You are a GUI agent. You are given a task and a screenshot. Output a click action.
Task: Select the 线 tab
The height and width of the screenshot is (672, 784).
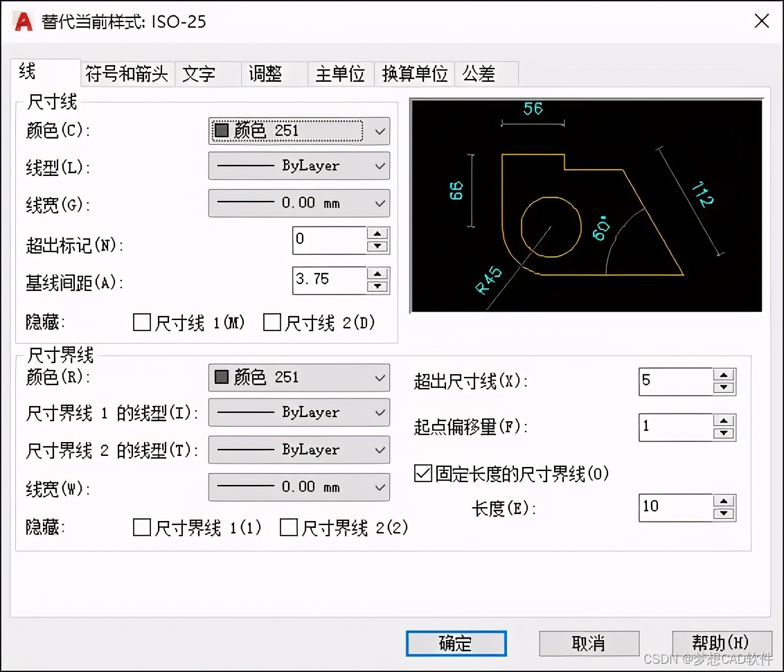(x=45, y=72)
